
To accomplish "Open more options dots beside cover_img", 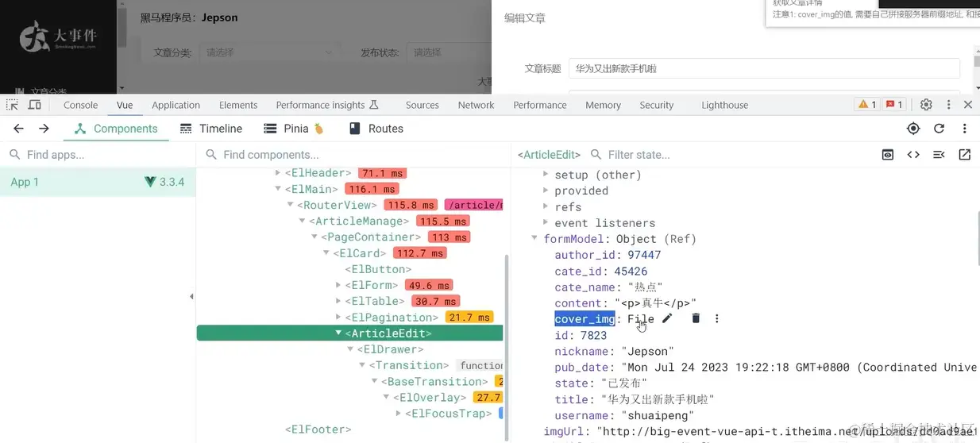I will tap(716, 318).
